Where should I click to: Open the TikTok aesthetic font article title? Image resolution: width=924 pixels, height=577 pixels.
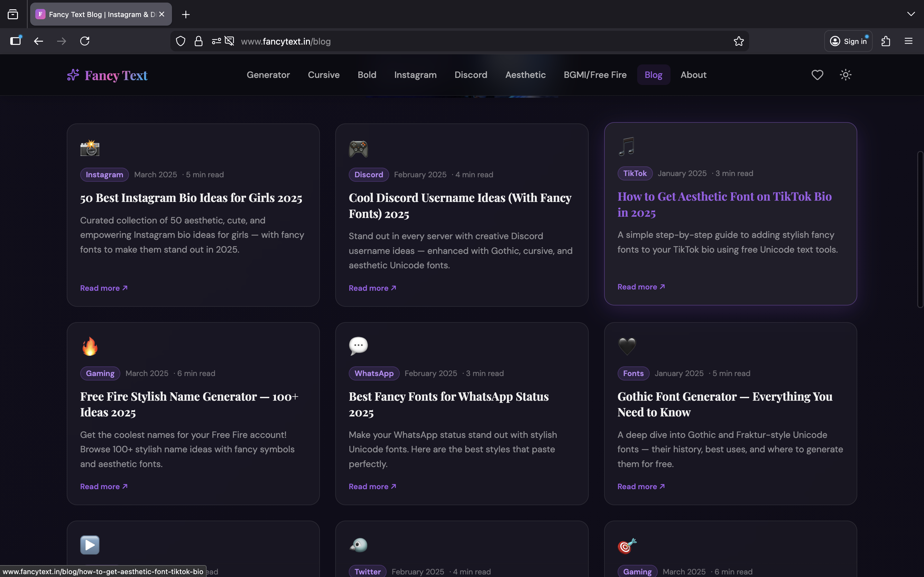coord(724,204)
